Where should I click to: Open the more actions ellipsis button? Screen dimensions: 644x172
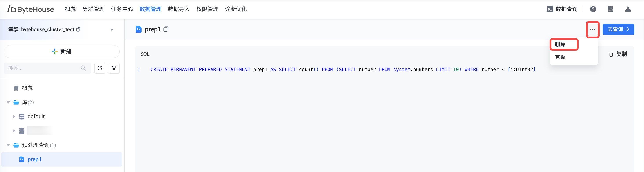pyautogui.click(x=593, y=29)
